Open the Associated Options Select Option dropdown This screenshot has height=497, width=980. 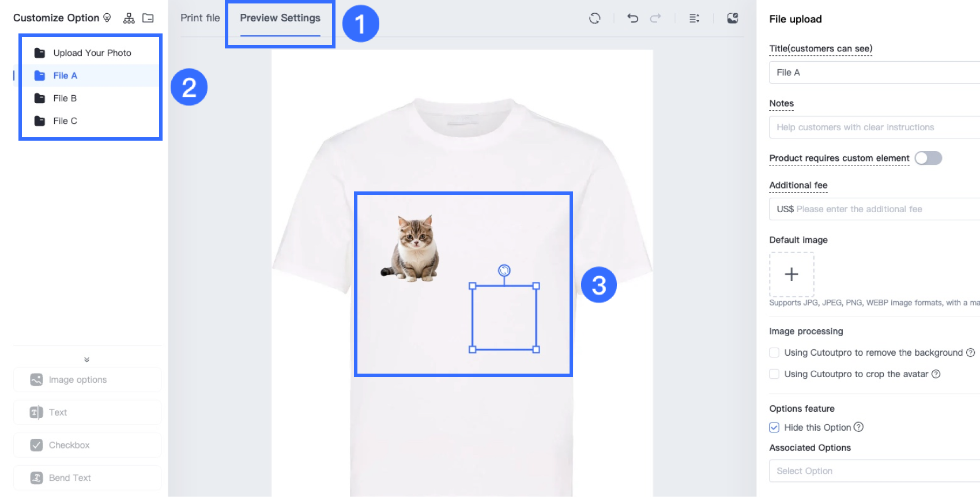873,471
